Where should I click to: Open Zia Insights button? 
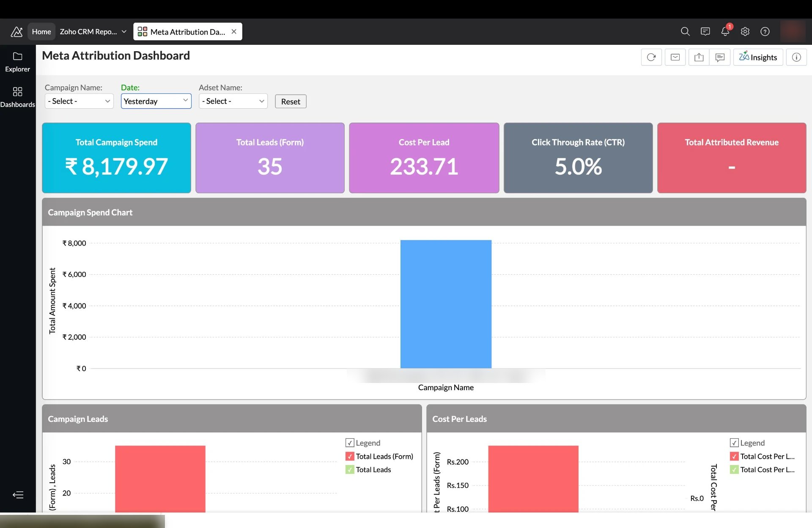pos(758,57)
